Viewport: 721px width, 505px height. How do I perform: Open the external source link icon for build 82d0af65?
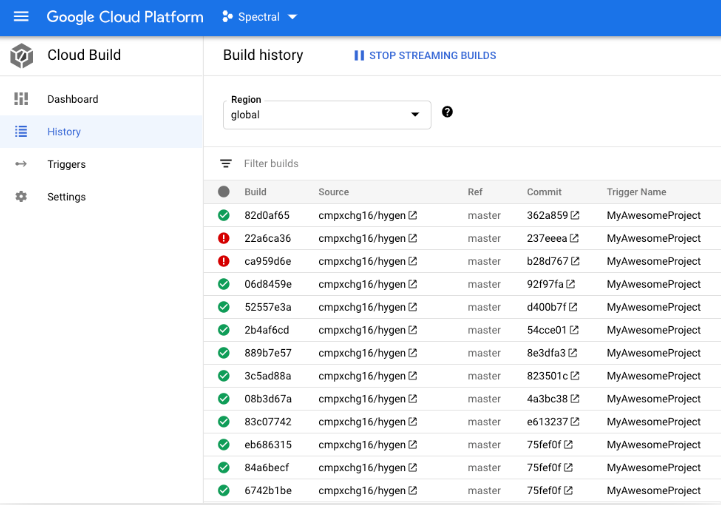click(413, 215)
